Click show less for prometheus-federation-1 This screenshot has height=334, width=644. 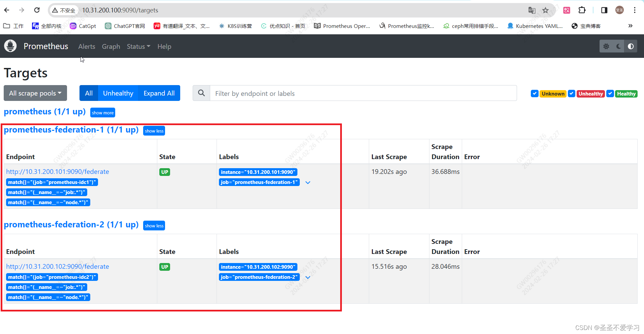(x=154, y=131)
